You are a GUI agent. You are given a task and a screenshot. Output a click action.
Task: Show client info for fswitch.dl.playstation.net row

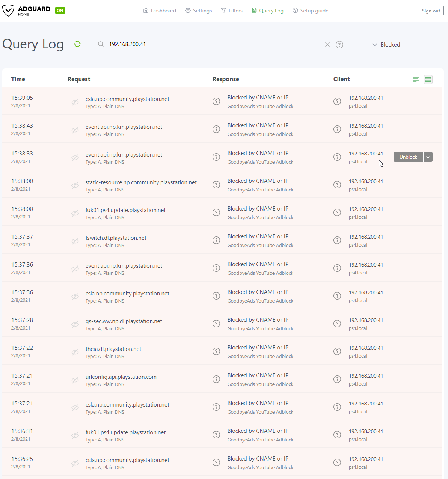click(337, 240)
